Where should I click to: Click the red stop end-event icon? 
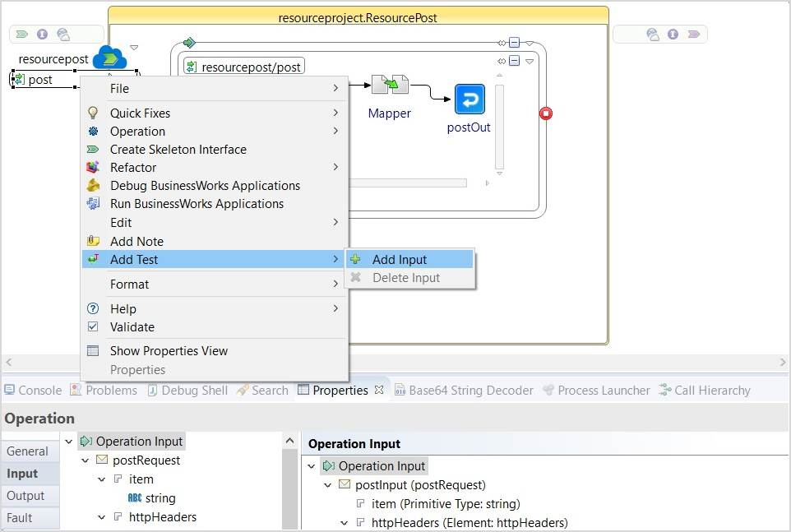click(x=546, y=113)
